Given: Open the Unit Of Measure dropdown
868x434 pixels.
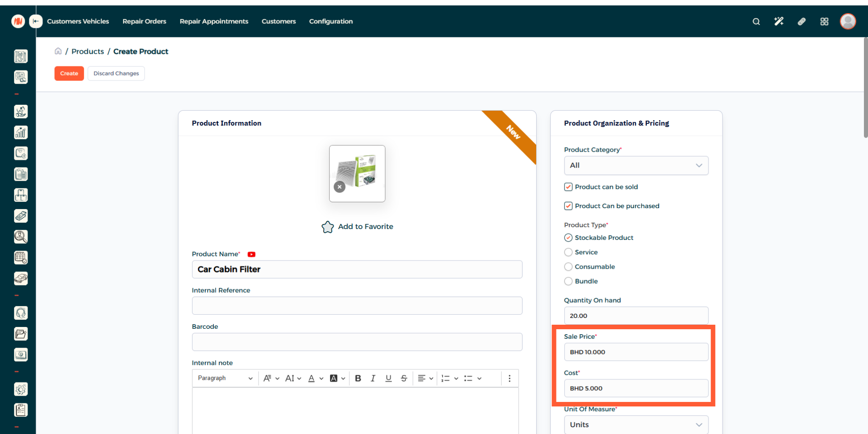Looking at the screenshot, I should 636,425.
